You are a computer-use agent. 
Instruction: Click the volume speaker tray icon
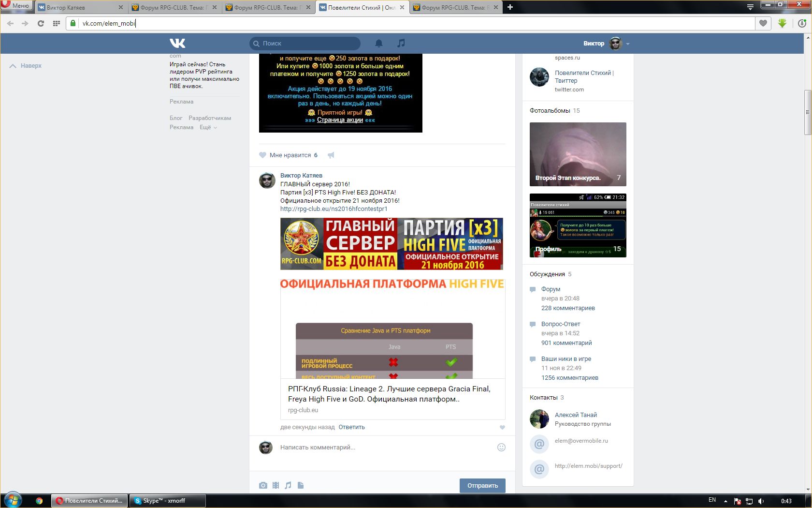761,501
